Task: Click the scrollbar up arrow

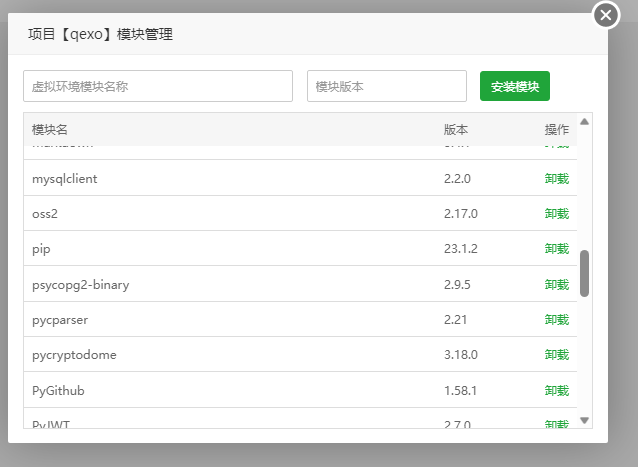Action: [585, 122]
